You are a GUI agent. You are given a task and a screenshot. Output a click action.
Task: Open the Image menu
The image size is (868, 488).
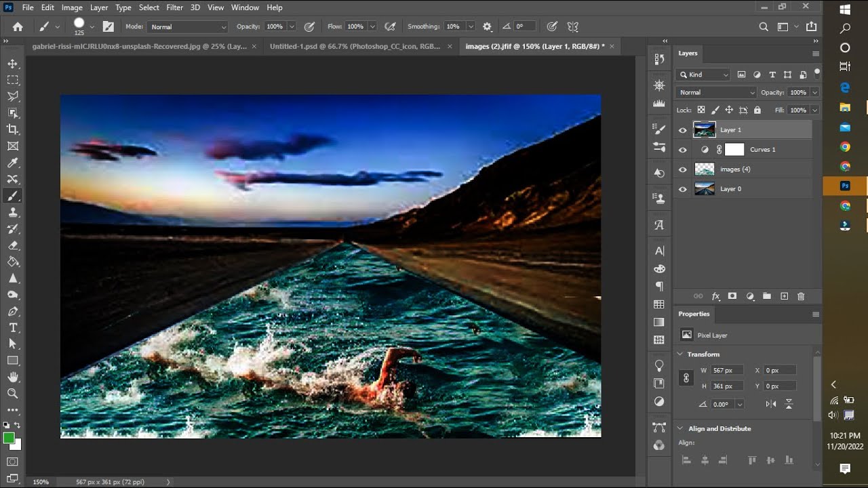point(72,7)
